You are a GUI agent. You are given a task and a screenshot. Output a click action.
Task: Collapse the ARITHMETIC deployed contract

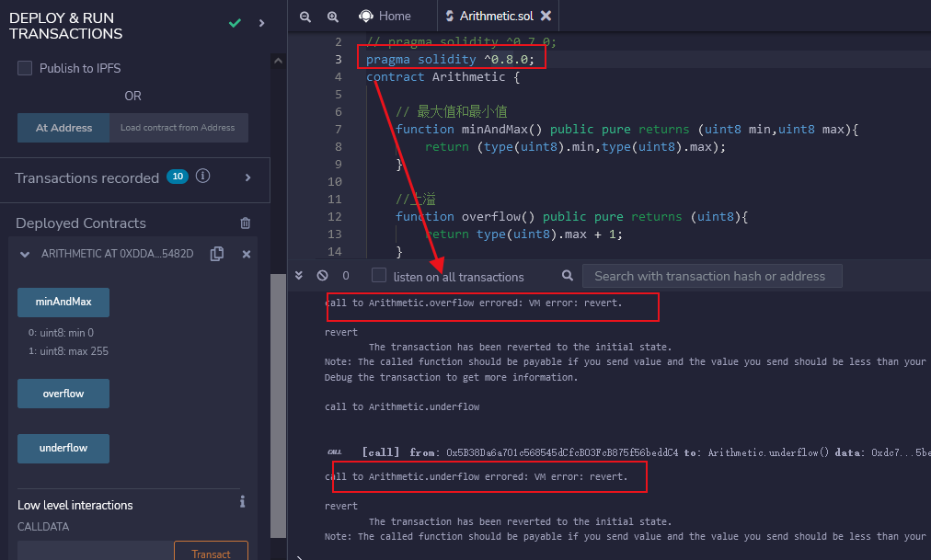coord(25,254)
